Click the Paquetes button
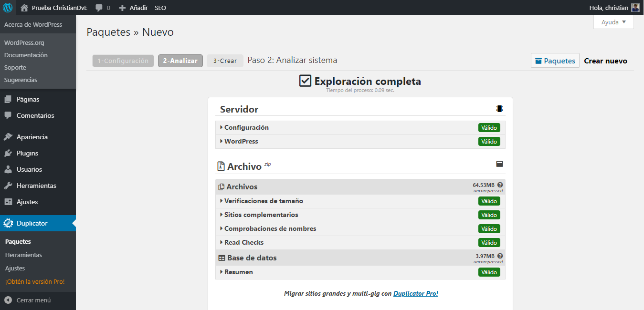 (555, 61)
